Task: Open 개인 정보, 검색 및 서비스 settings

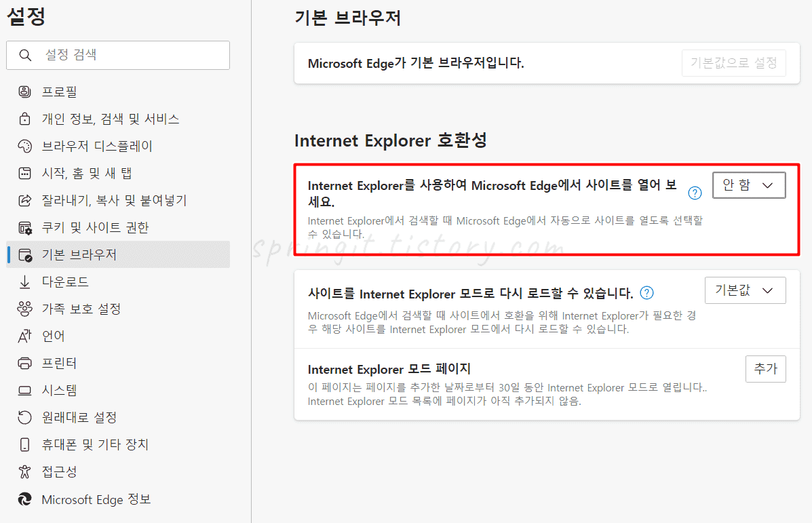Action: pyautogui.click(x=118, y=119)
